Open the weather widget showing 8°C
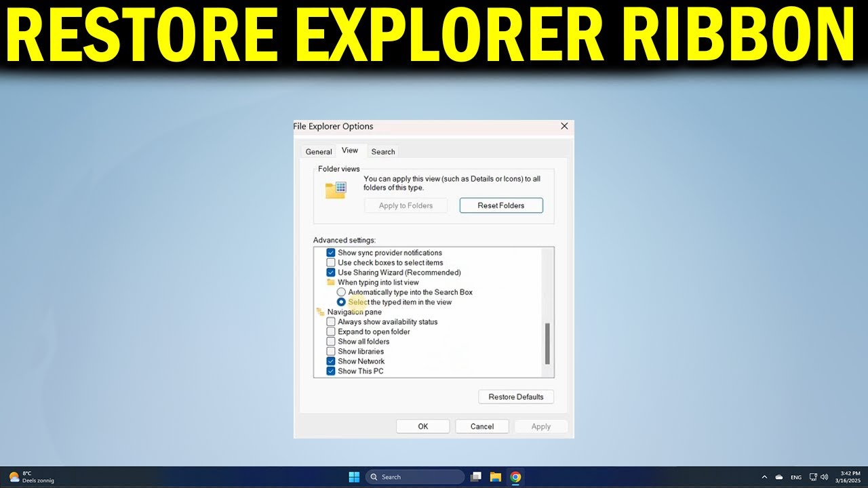 pos(31,477)
